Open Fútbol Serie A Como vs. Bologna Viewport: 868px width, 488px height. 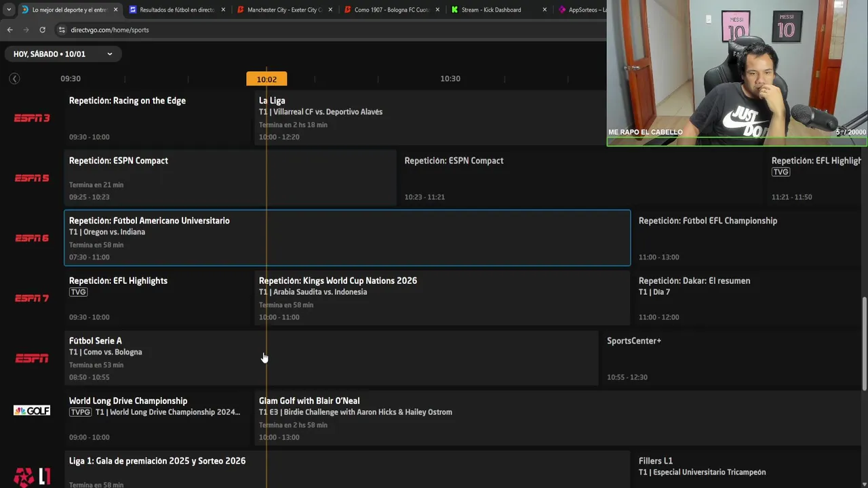point(332,359)
